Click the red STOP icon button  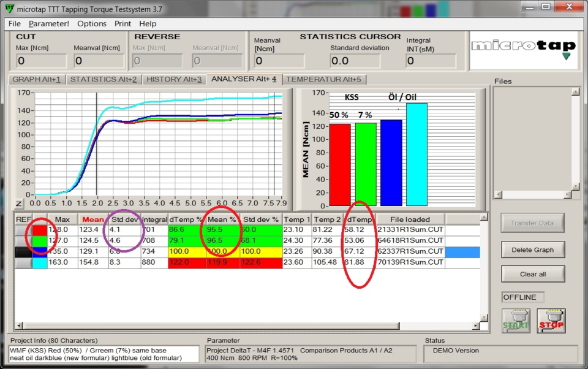[551, 321]
